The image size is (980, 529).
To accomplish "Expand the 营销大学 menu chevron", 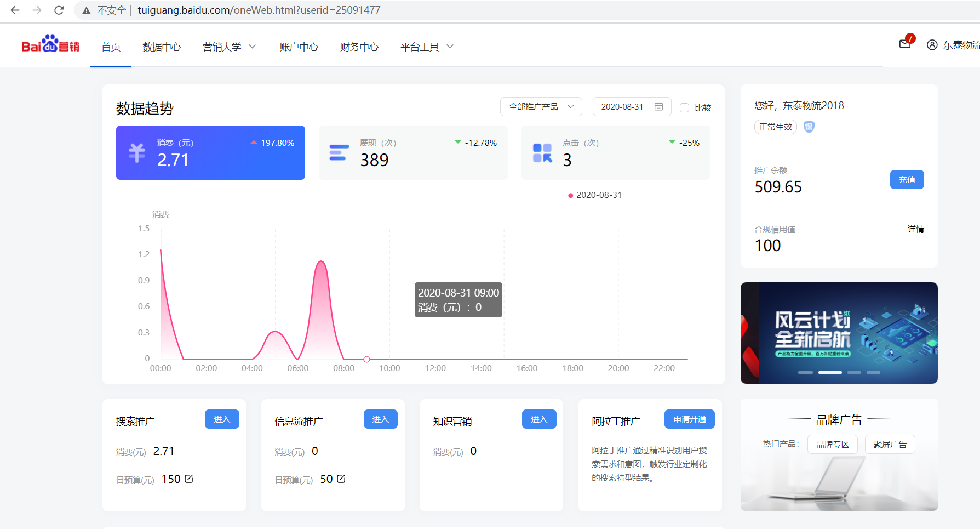I will pyautogui.click(x=253, y=47).
